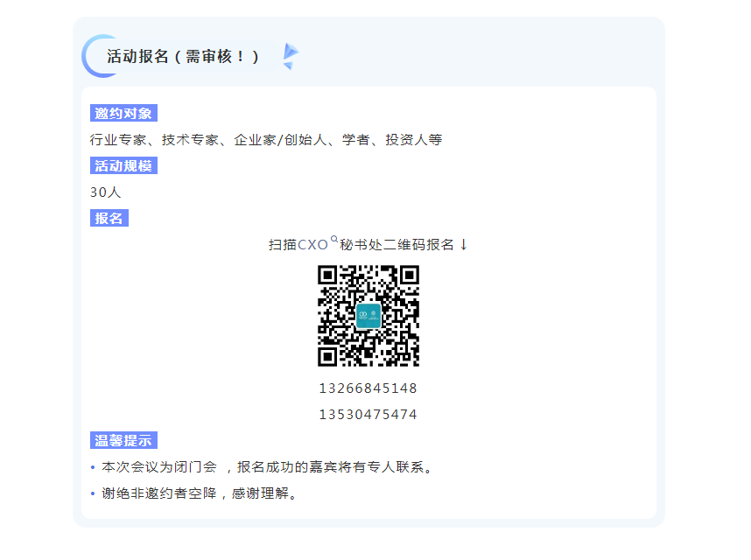The height and width of the screenshot is (560, 751).
Task: Click the teal logo inside the QR code
Action: (x=368, y=316)
